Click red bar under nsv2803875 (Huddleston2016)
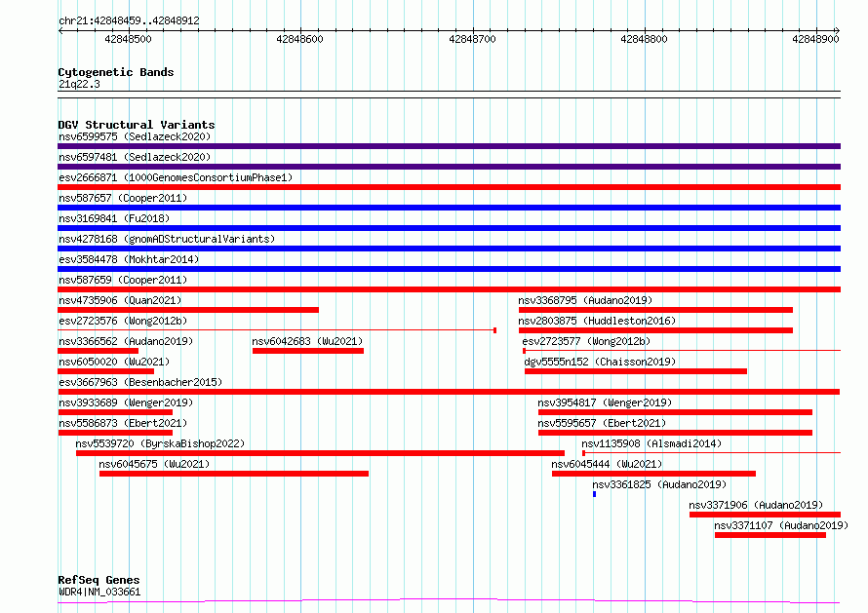 point(655,330)
